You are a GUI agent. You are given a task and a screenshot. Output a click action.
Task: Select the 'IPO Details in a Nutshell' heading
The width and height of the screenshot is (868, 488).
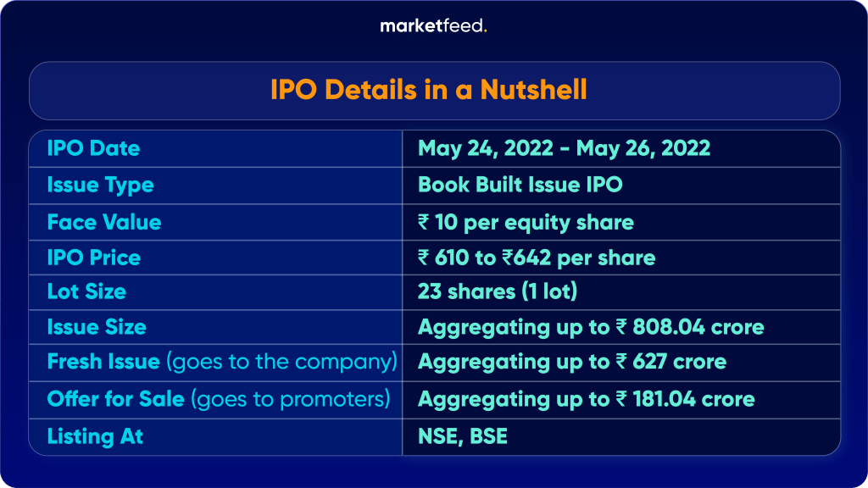[428, 90]
